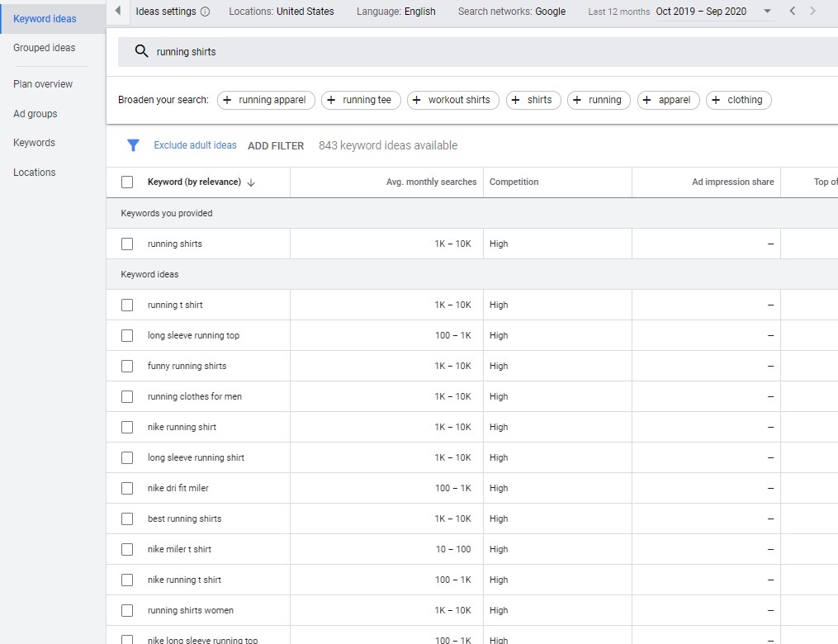Collapse the side panel with the left arrow
Image resolution: width=838 pixels, height=644 pixels.
(x=117, y=11)
